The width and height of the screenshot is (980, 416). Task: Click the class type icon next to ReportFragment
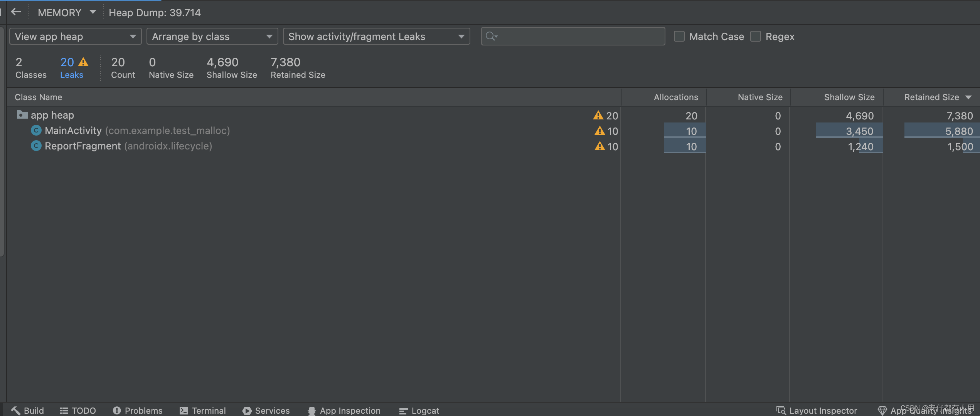[x=35, y=146]
